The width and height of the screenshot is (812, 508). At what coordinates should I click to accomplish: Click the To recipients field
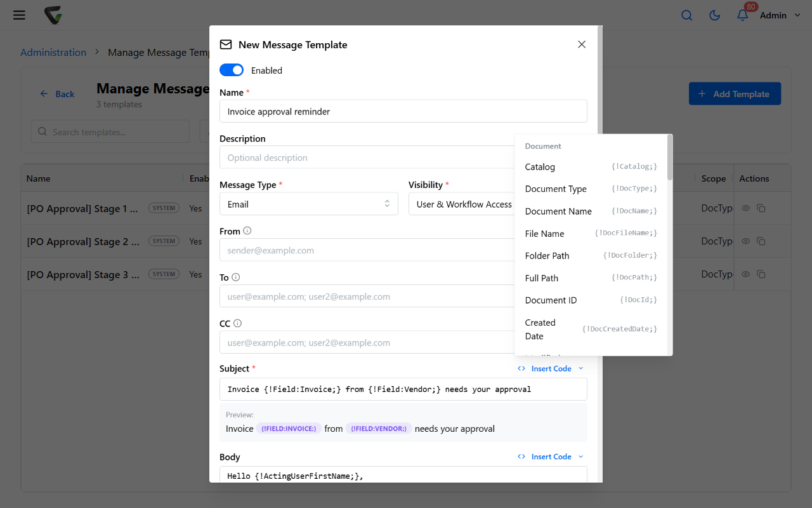367,297
